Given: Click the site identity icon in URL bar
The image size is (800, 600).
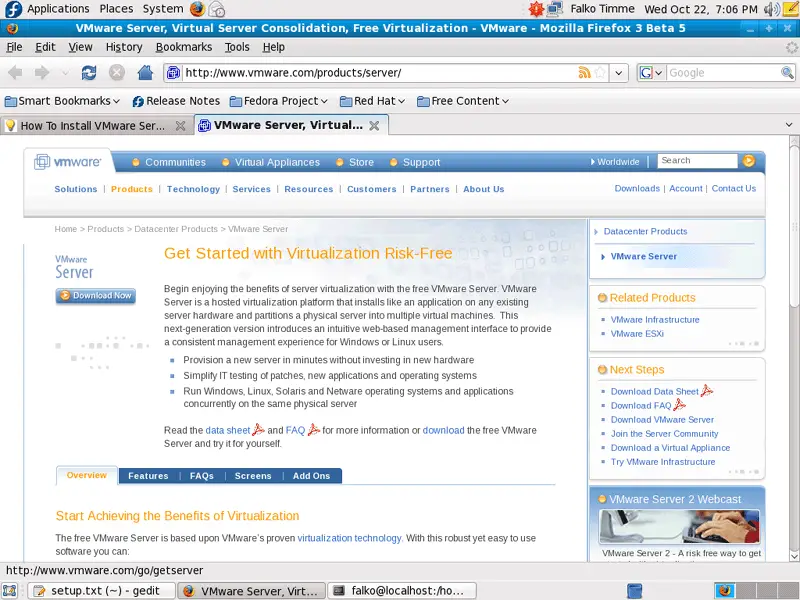Looking at the screenshot, I should coord(173,72).
